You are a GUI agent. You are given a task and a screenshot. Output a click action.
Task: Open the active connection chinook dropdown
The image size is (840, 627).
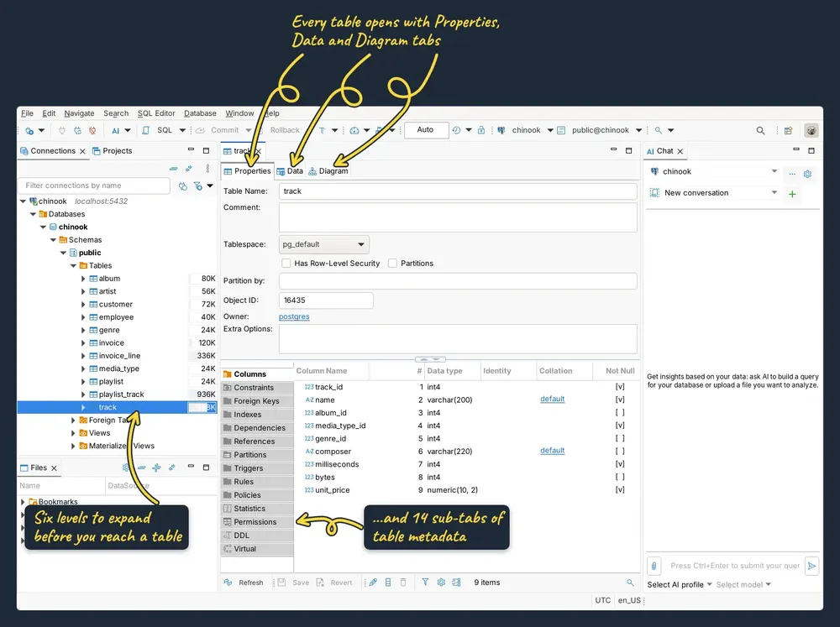(x=550, y=130)
